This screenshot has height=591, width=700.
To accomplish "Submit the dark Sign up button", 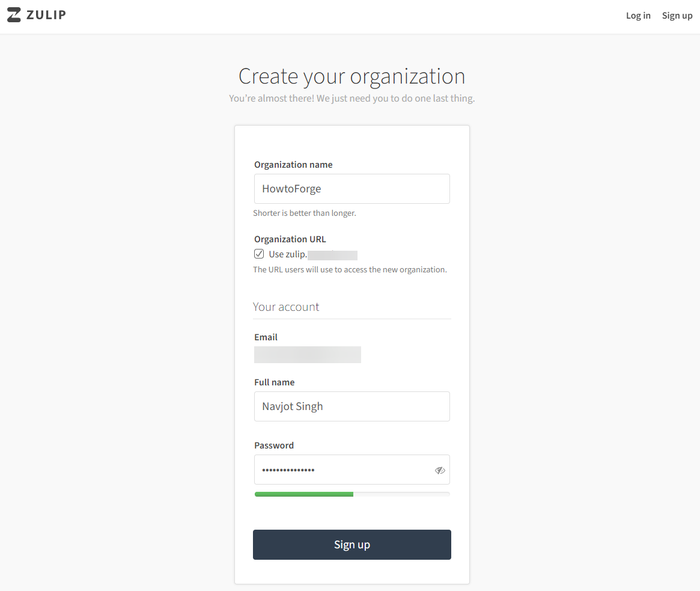I will point(352,545).
